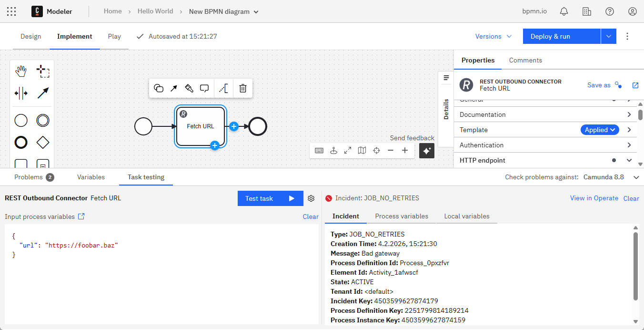Toggle the minimap on the canvas
Viewport: 644px width, 330px height.
point(362,150)
